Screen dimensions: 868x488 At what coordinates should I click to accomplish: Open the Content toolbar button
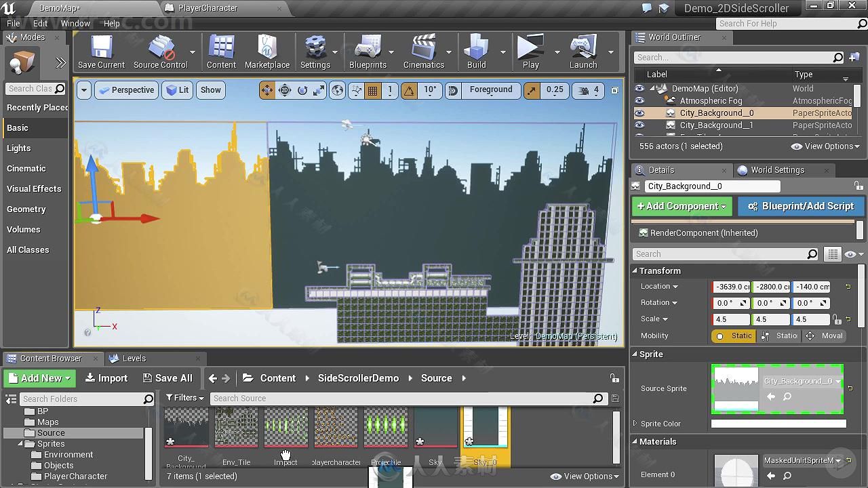click(221, 52)
